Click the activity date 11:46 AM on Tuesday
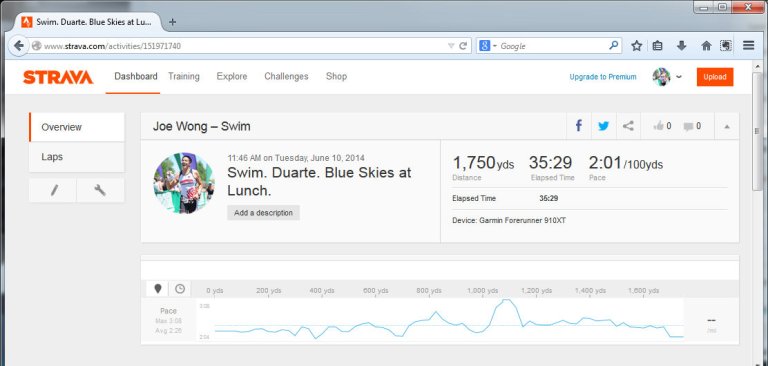Screen dimensions: 768x366 coord(296,158)
